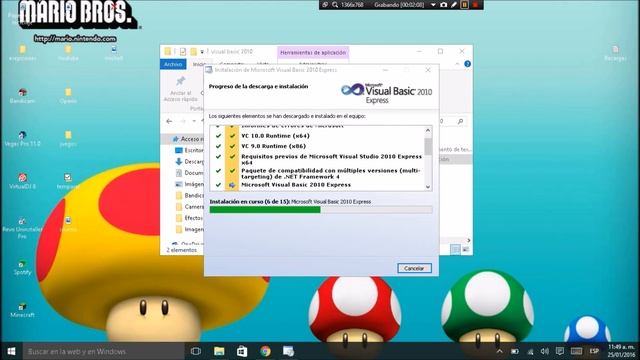The image size is (640, 360).
Task: Click the Bandicam magnifier icon
Action: coord(335,5)
